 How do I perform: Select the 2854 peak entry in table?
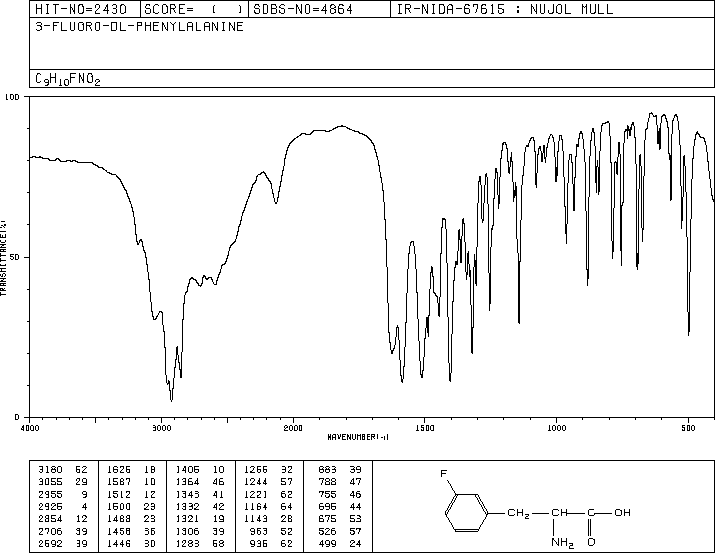[x=63, y=519]
